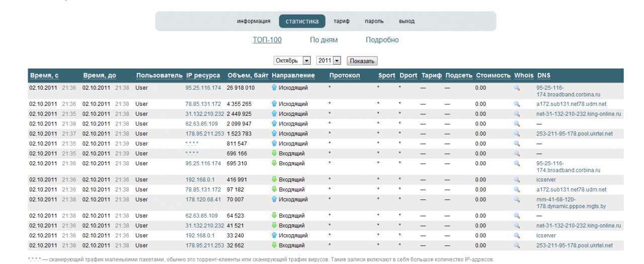
Task: Click the IP address 78.85.131.172 outgoing row
Action: (x=203, y=104)
